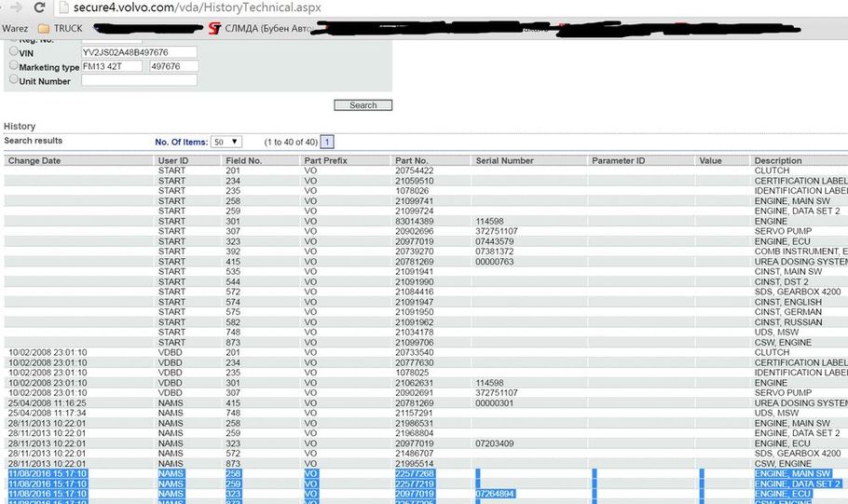This screenshot has width=848, height=504.
Task: Click part number 21099741
Action: pos(415,201)
